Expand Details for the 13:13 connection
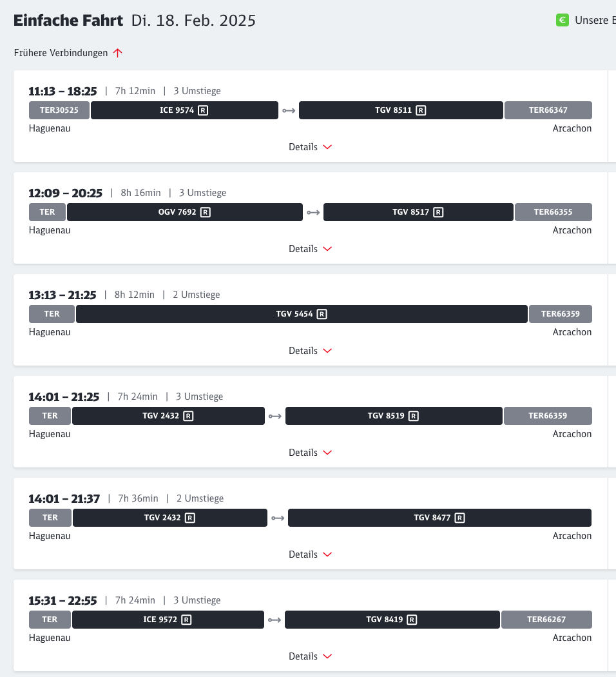This screenshot has height=677, width=616. pos(311,351)
